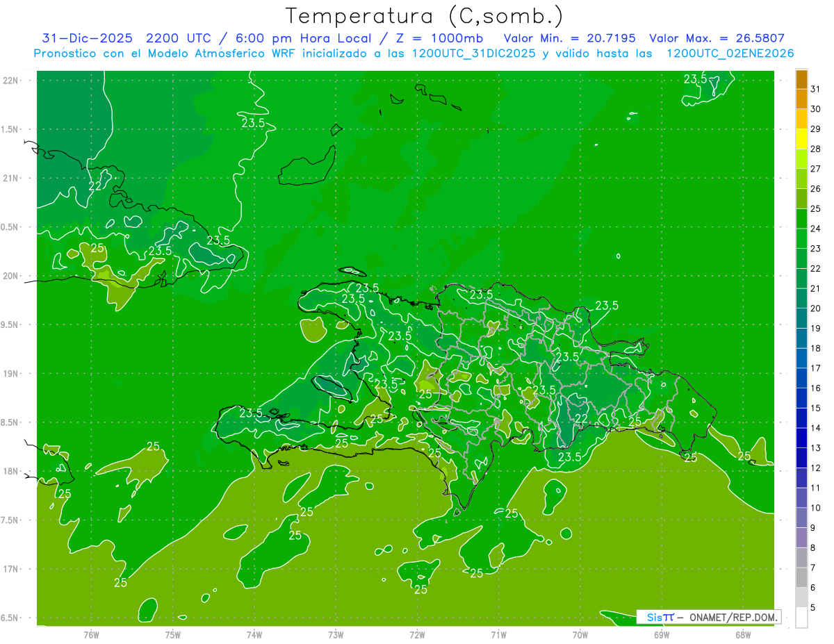Image resolution: width=834 pixels, height=644 pixels.
Task: Click the "71W" longitude axis label
Action: (498, 634)
